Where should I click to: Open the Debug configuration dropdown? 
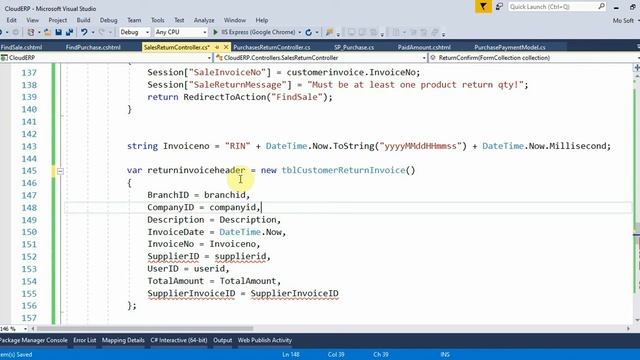tap(135, 32)
